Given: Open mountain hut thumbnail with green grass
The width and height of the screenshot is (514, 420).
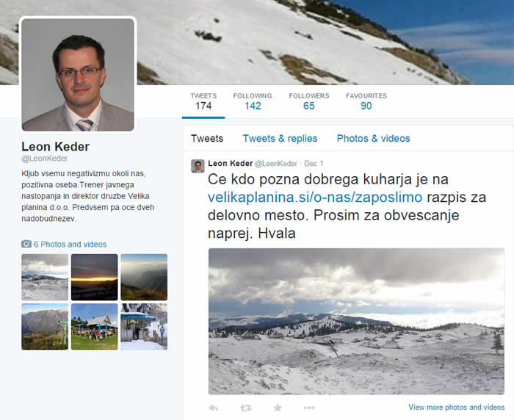Looking at the screenshot, I should [x=95, y=327].
